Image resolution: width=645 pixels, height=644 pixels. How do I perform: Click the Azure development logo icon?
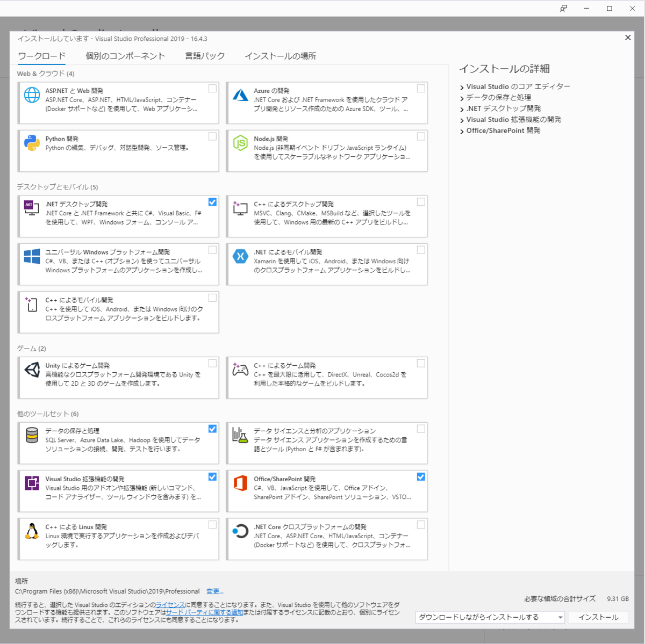[240, 95]
